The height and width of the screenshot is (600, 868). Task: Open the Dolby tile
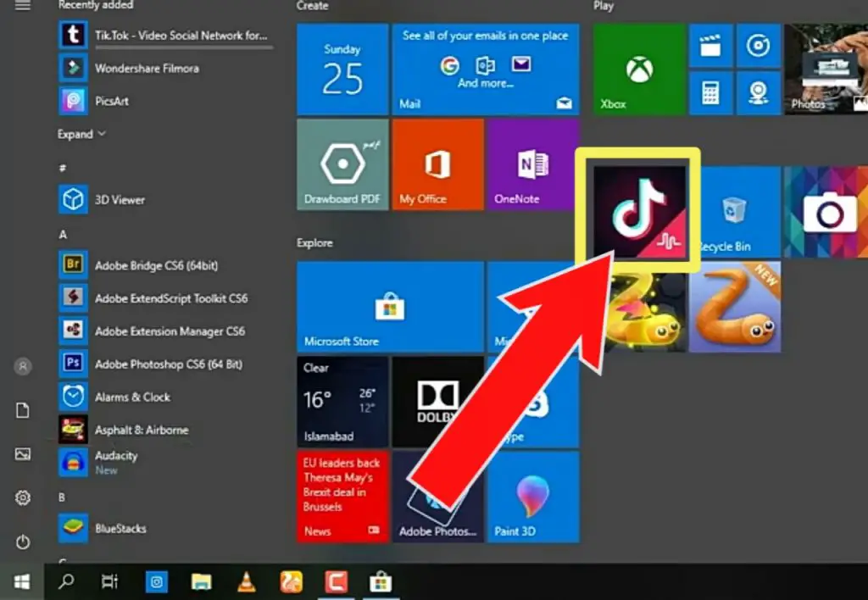click(x=438, y=402)
